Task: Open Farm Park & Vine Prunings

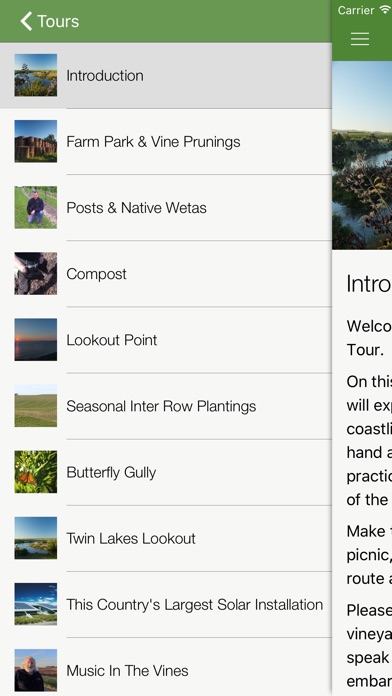Action: 166,142
